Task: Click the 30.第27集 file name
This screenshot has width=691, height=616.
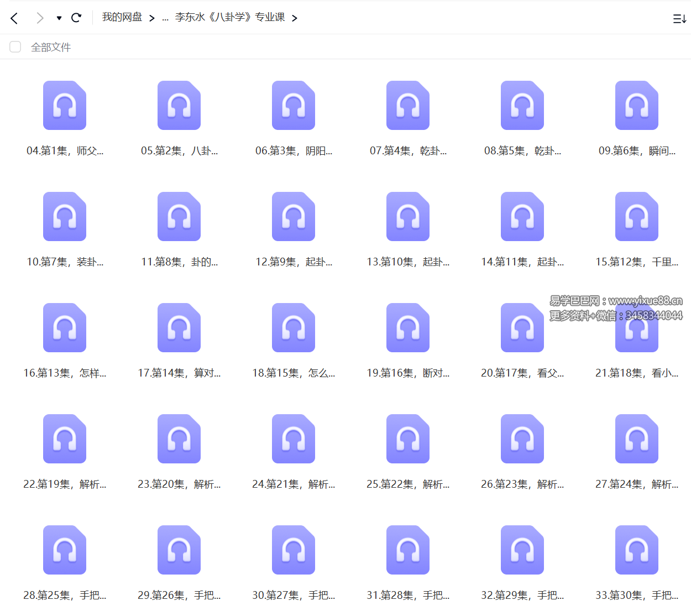Action: [x=294, y=596]
